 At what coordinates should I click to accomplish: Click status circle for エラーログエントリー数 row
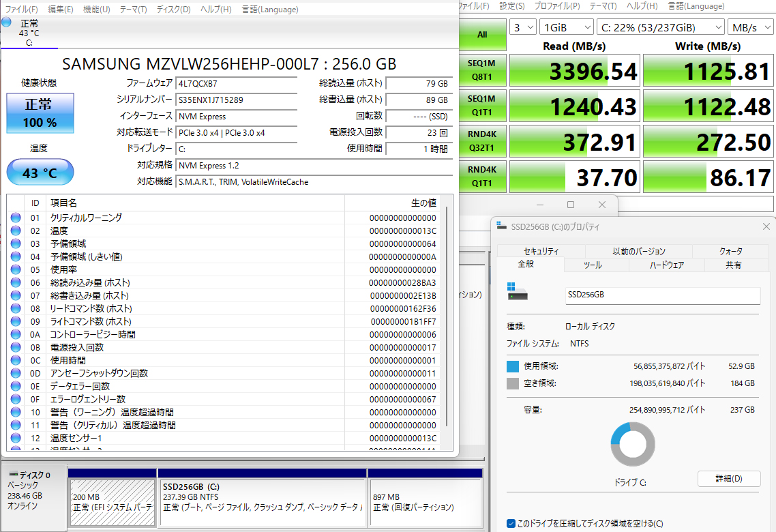point(16,399)
